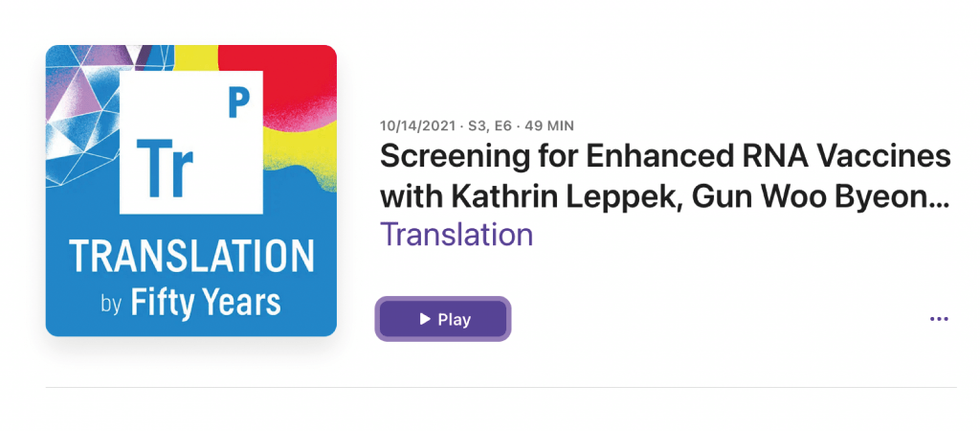Click the white Tr element tile on cover
The image size is (980, 431).
point(190,141)
